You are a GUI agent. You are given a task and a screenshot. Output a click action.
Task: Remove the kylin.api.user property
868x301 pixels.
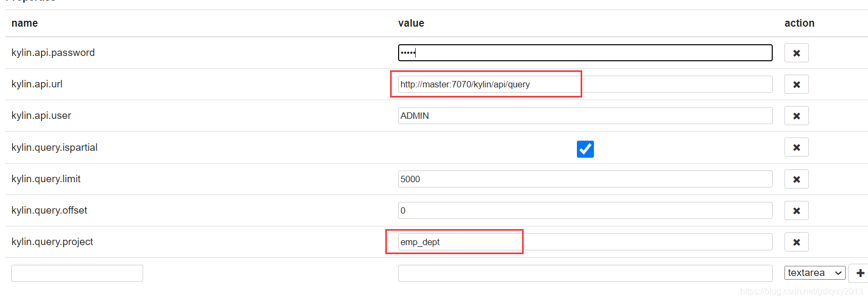[x=796, y=116]
